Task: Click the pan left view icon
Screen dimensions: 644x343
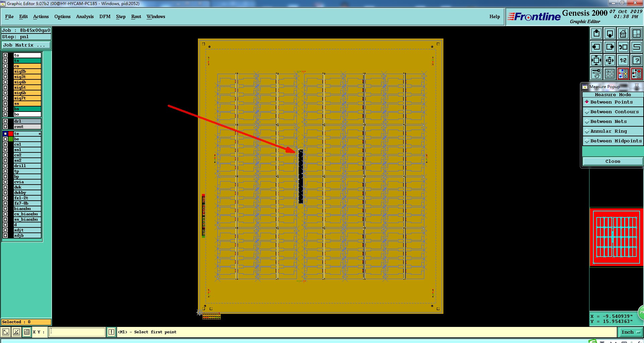Action: click(596, 47)
